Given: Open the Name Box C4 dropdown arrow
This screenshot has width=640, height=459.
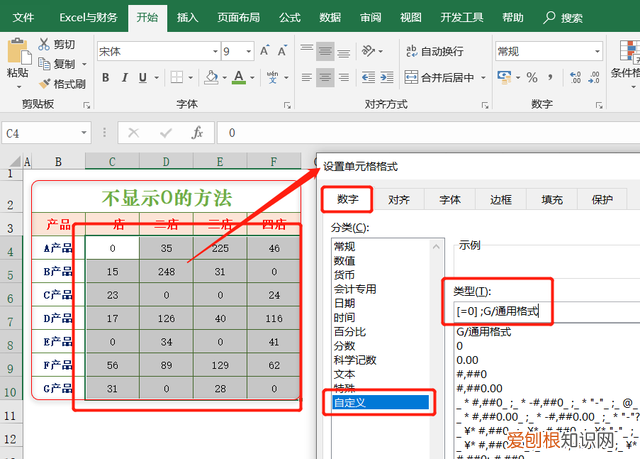Looking at the screenshot, I should pos(84,133).
